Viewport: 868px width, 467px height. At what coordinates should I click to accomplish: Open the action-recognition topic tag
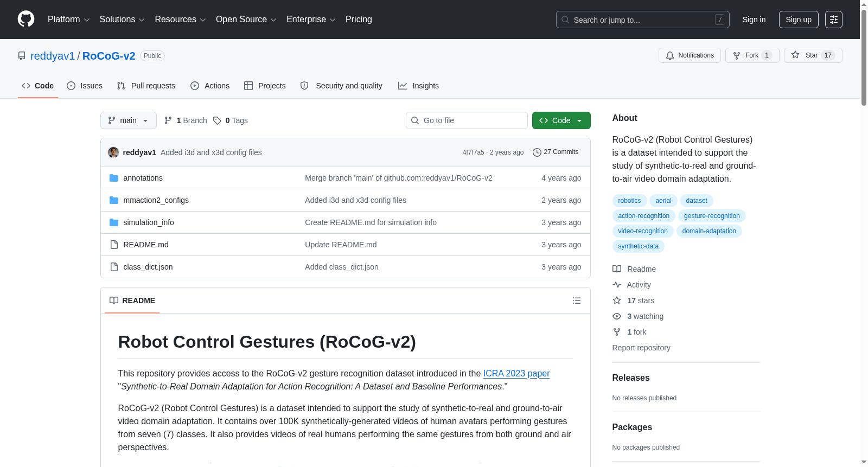pyautogui.click(x=644, y=216)
